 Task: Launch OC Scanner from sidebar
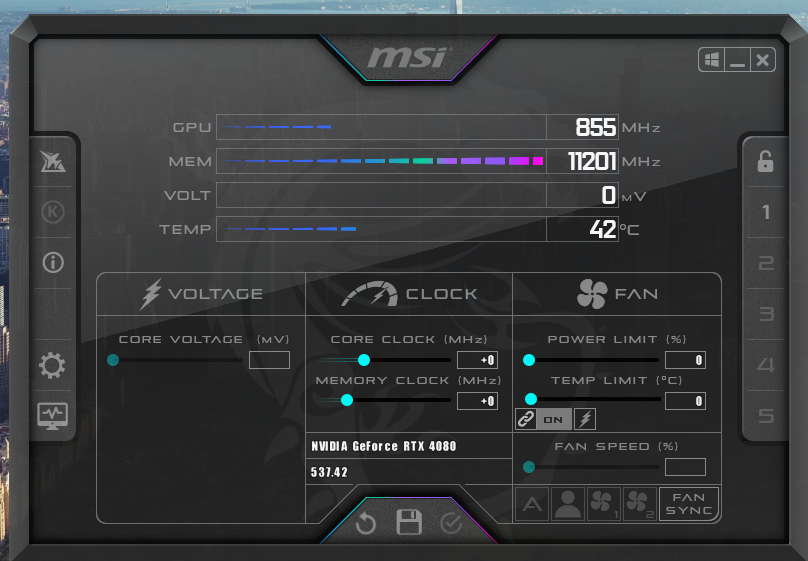[53, 161]
